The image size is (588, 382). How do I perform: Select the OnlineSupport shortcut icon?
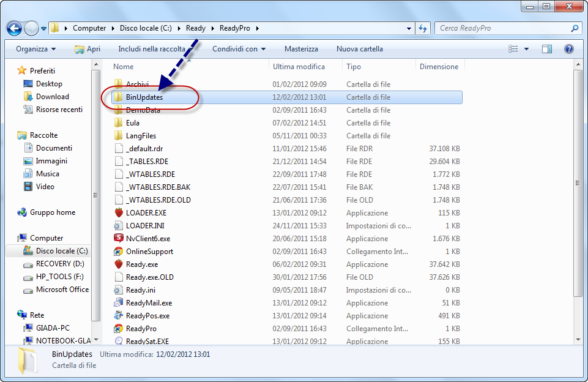pyautogui.click(x=119, y=252)
